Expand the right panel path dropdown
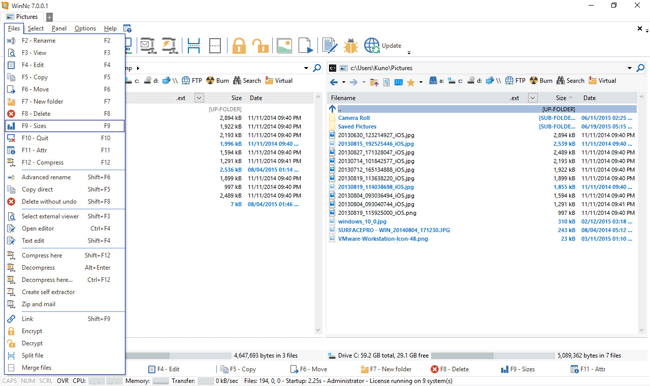The image size is (650, 386). [629, 68]
